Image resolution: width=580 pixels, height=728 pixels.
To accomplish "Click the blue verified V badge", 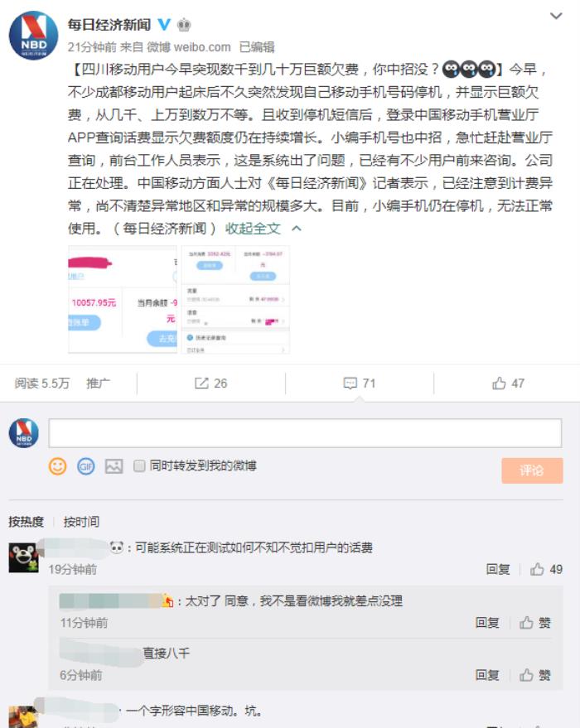I will [x=164, y=24].
